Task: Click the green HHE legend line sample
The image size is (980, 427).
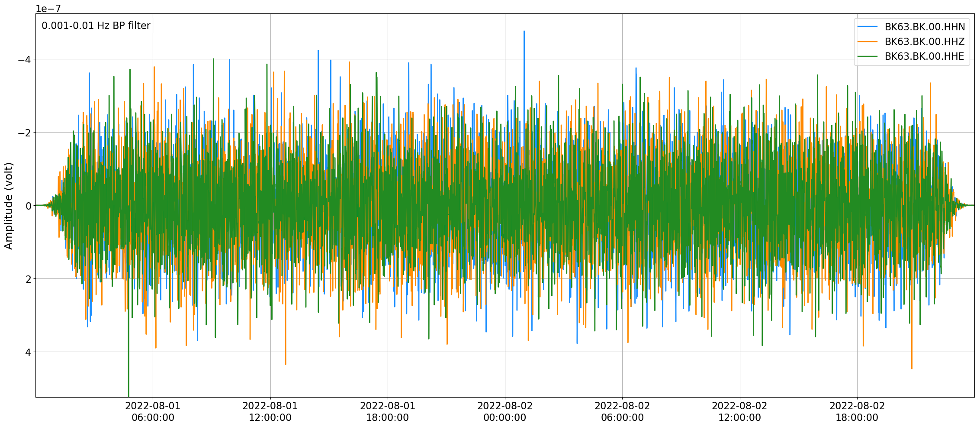Action: coord(868,56)
